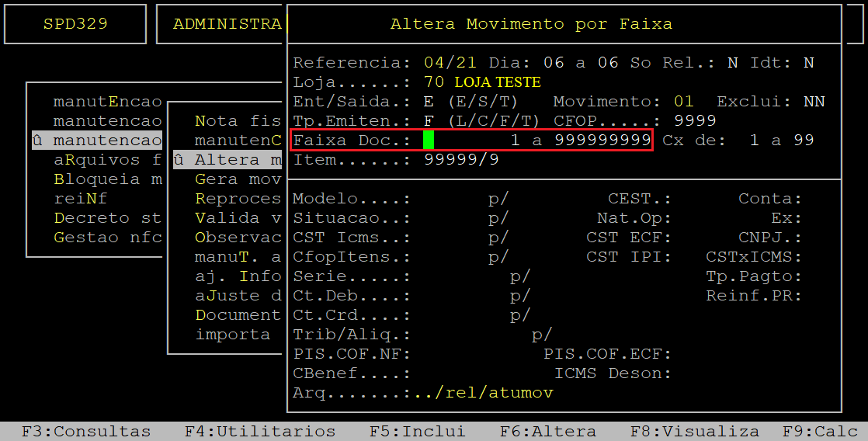Select the Movimento field value 01
The height and width of the screenshot is (441, 868).
[x=684, y=101]
